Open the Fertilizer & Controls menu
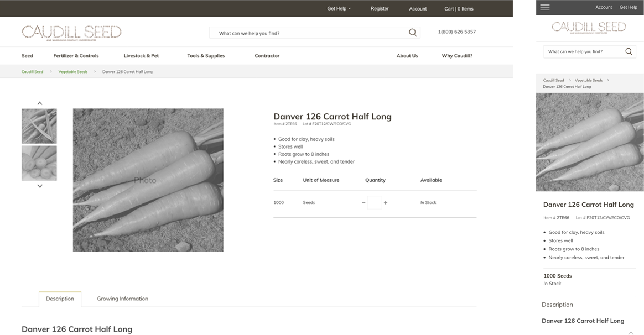644x335 pixels. click(x=76, y=56)
